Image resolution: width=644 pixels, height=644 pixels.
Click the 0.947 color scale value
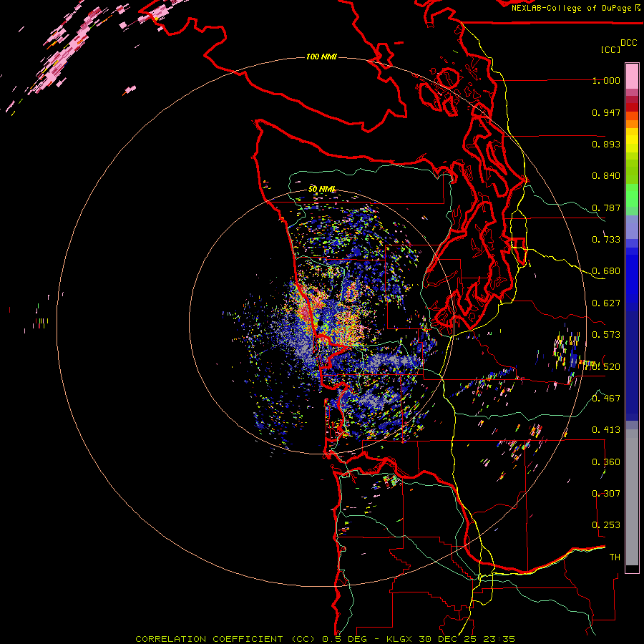click(x=606, y=112)
